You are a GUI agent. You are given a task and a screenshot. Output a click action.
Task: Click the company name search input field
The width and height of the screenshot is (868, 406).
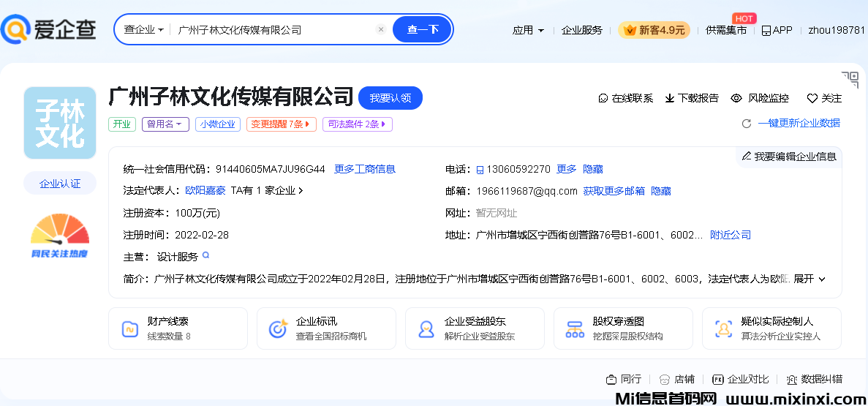pos(274,30)
